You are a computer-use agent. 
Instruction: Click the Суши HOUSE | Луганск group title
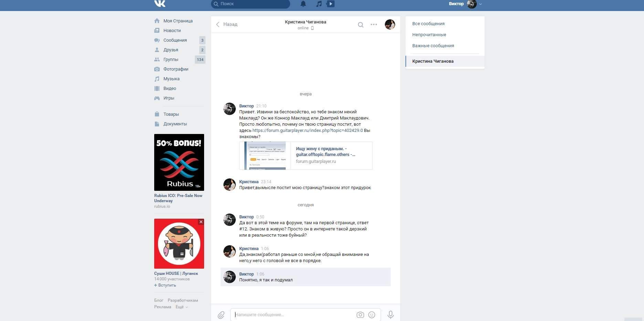[176, 273]
